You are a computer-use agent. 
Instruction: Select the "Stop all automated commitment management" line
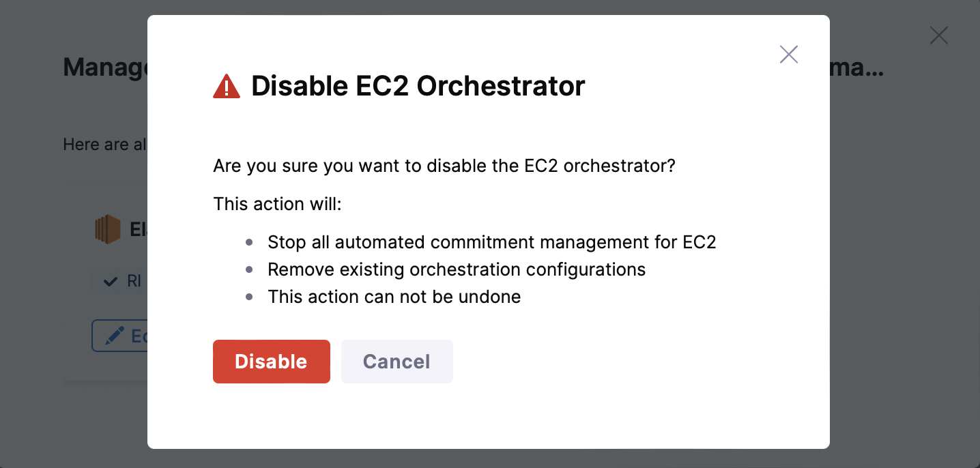pyautogui.click(x=491, y=242)
